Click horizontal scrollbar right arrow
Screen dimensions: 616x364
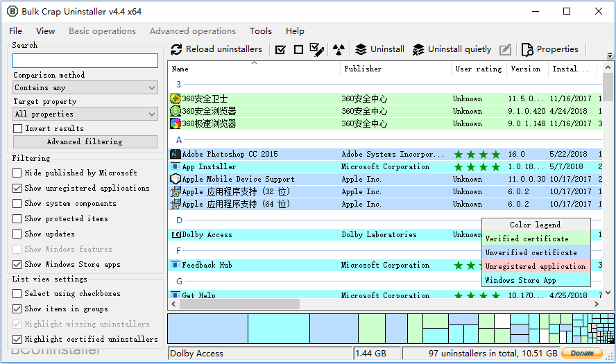point(597,304)
